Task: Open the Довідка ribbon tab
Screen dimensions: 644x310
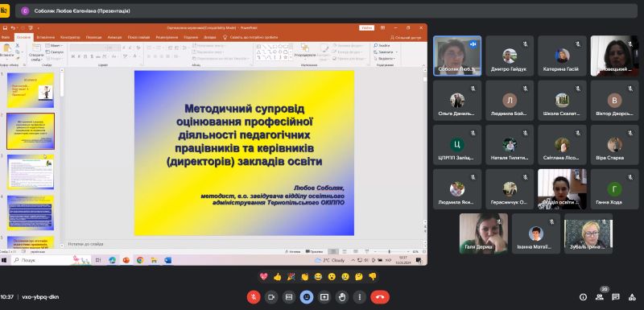Action: pyautogui.click(x=209, y=37)
